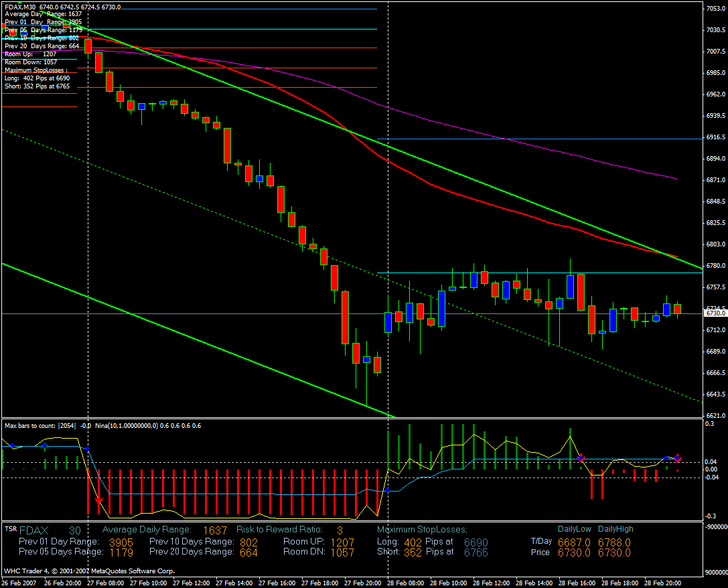Screen dimensions: 728x588
Task: Click the 7053.0 label on price axis
Action: coord(715,8)
